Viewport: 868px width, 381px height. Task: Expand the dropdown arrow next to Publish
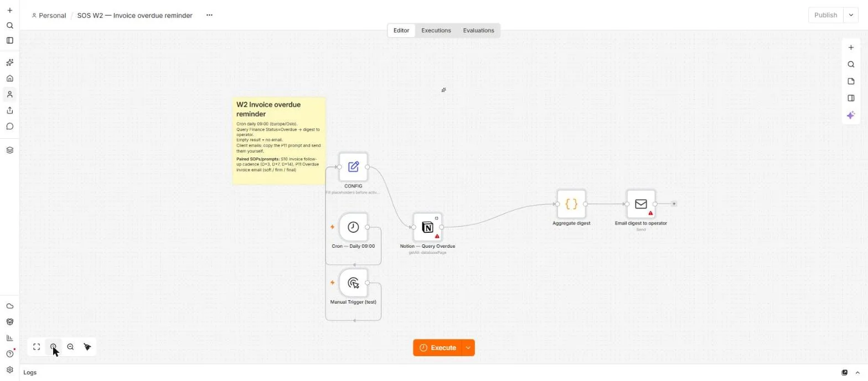[851, 15]
